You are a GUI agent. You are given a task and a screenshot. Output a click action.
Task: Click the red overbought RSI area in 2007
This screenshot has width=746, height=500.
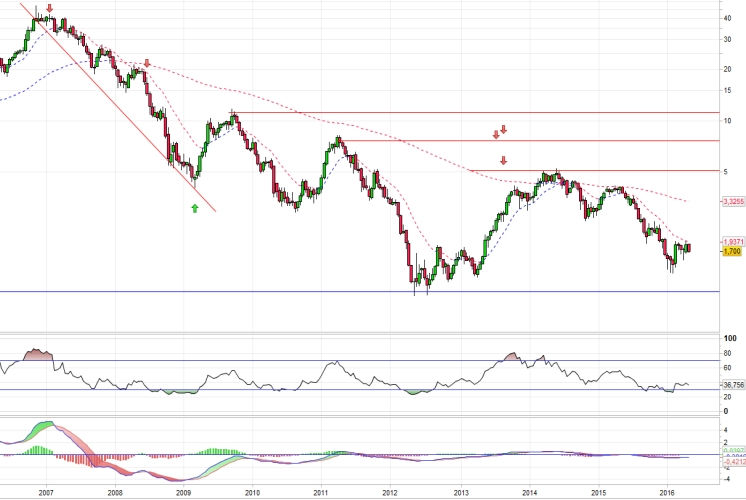38,355
